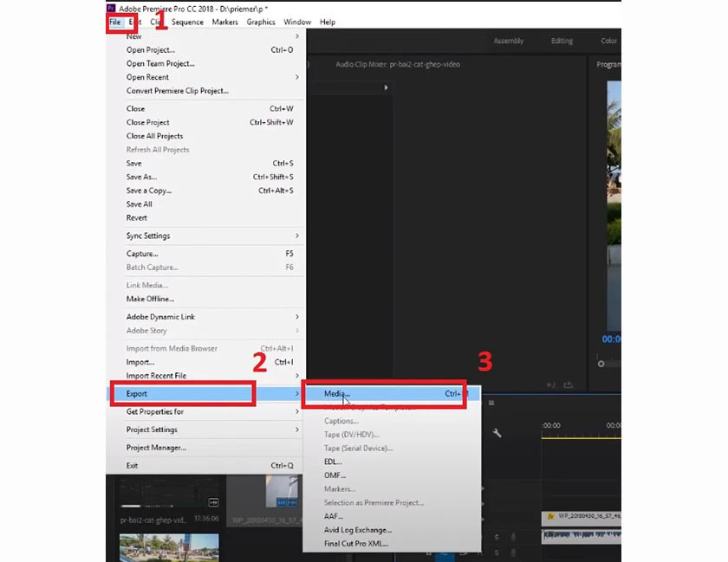The height and width of the screenshot is (562, 728).
Task: Click the fx badge on the WP_20180430 clip
Action: pos(549,515)
